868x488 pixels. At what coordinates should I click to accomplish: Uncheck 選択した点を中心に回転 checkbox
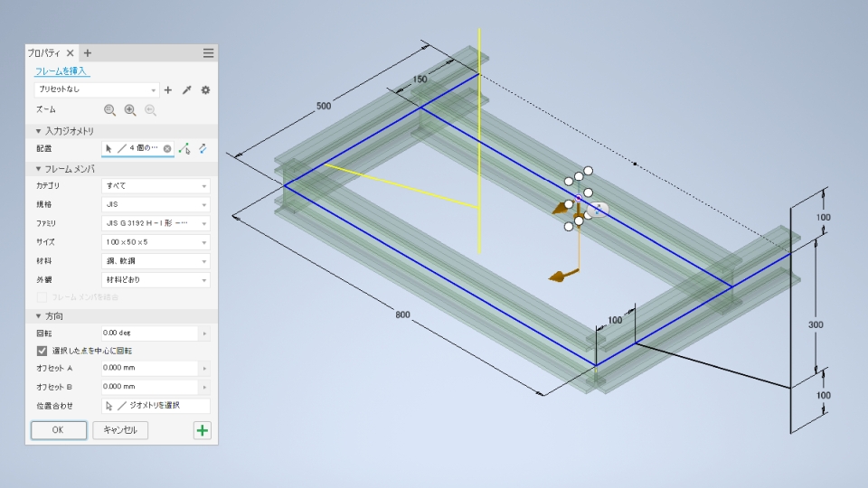pyautogui.click(x=42, y=351)
